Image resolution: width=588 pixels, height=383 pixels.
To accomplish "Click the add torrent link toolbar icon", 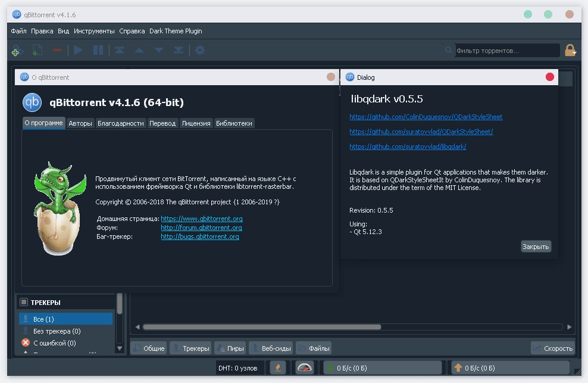I will tap(17, 50).
